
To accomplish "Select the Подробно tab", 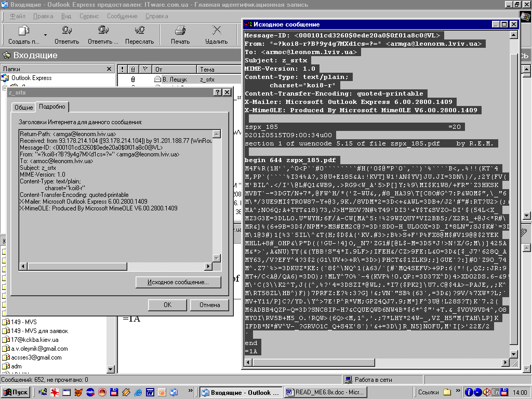I will (52, 107).
